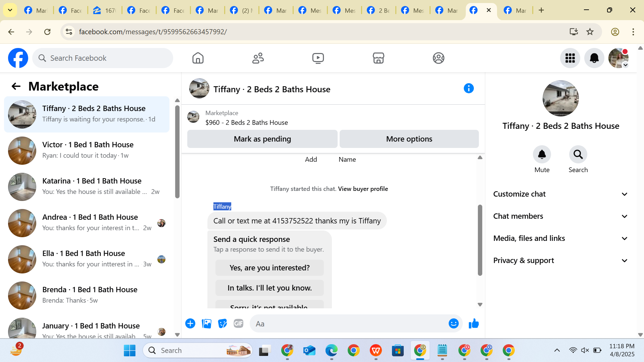644x362 pixels.
Task: Open the new tab plus button
Action: [x=541, y=10]
